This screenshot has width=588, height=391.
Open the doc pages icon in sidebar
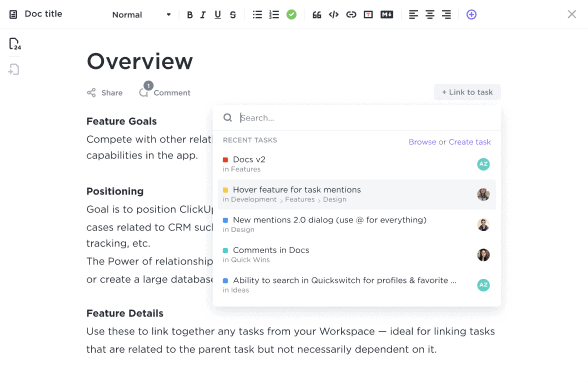point(15,44)
